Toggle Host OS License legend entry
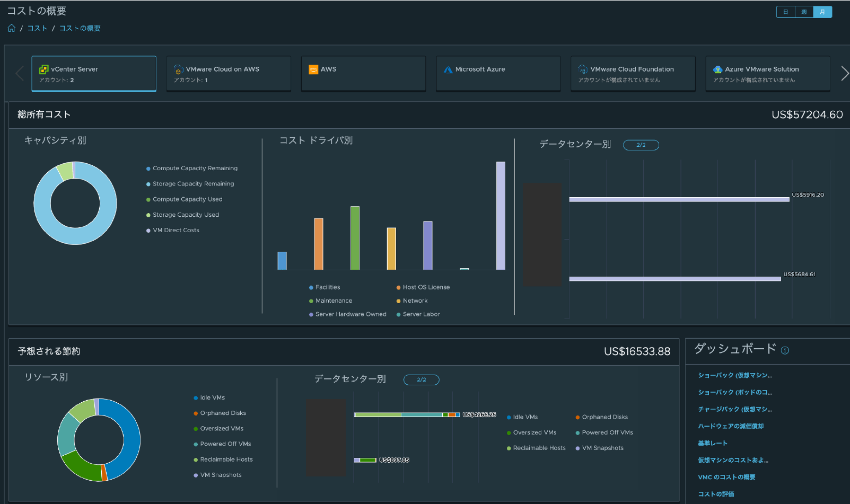This screenshot has width=850, height=504. point(423,287)
